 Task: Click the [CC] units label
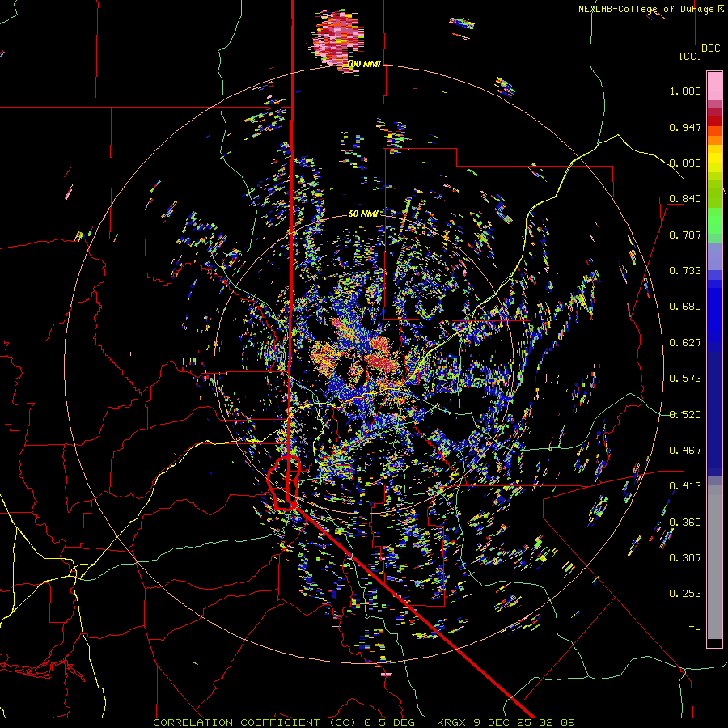[x=690, y=56]
